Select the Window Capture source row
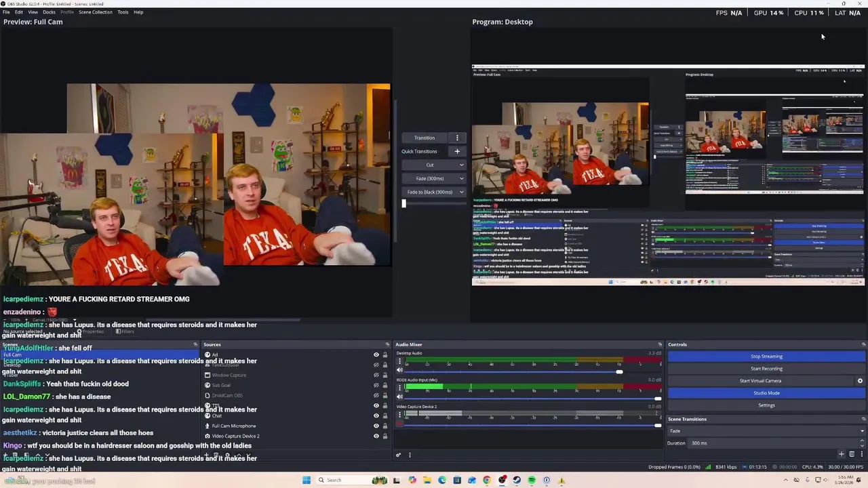This screenshot has width=868, height=488. click(296, 375)
